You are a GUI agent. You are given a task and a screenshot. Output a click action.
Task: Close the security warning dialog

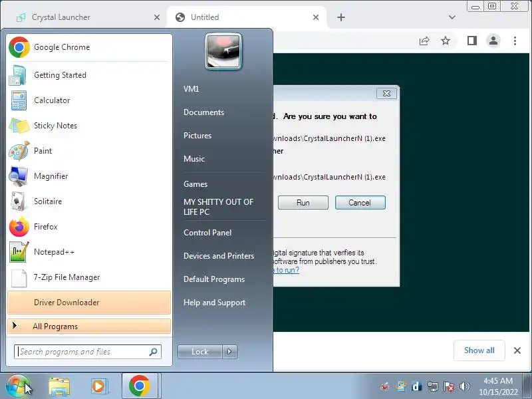pyautogui.click(x=386, y=94)
